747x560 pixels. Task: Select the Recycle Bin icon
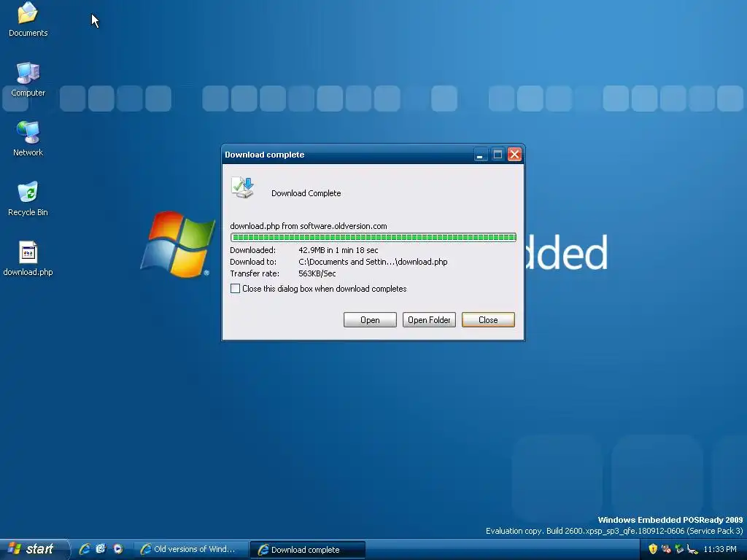28,198
